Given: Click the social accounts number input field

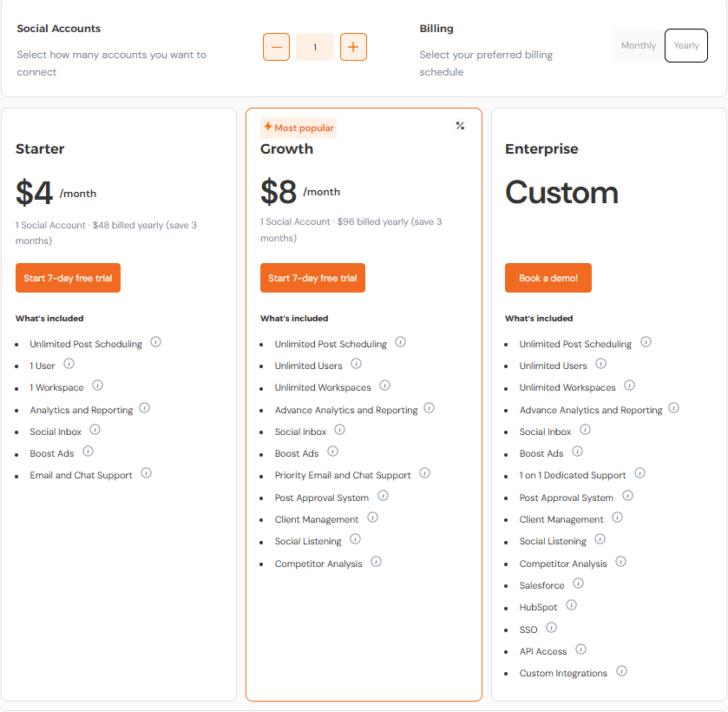Looking at the screenshot, I should (x=315, y=48).
